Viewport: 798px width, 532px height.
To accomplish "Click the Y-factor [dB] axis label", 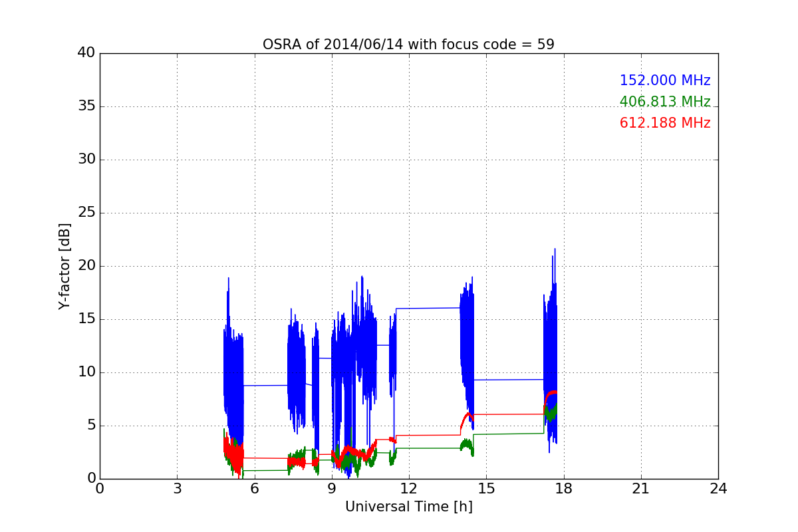I will point(65,266).
